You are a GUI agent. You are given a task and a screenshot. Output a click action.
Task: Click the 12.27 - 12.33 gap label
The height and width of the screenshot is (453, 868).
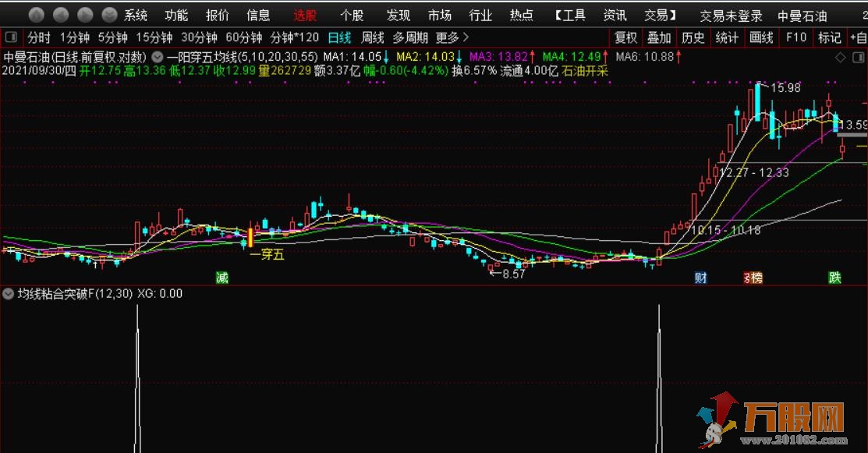pos(754,172)
